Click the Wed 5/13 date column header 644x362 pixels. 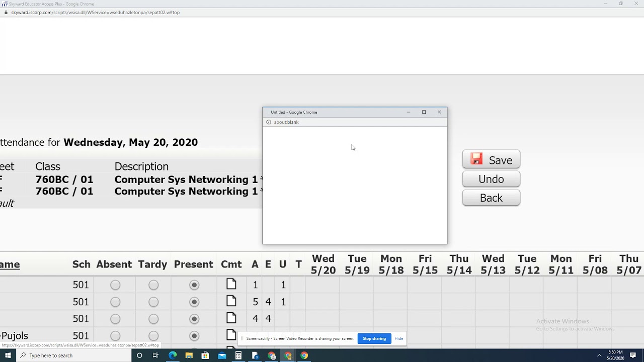493,264
